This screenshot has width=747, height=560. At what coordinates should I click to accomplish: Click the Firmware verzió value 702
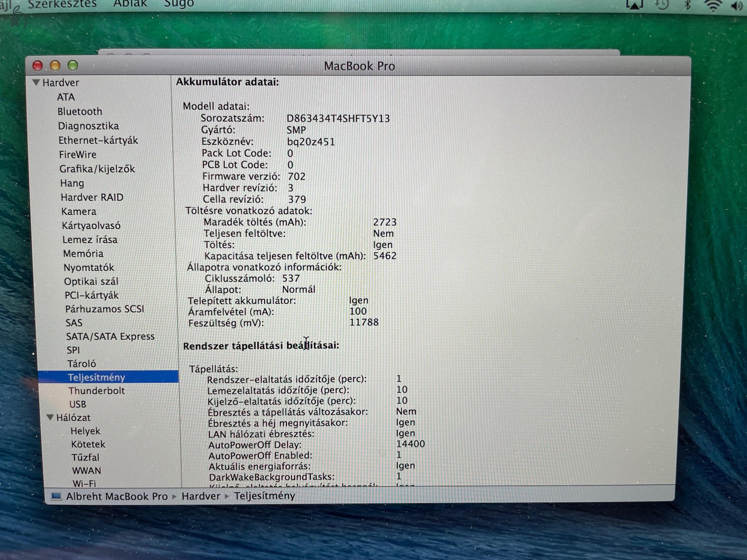pos(296,176)
